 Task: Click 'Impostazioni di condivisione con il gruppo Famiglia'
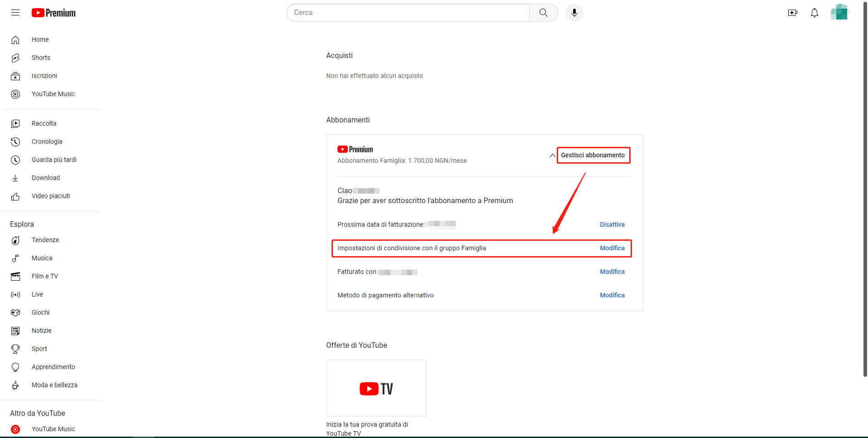[x=411, y=248]
